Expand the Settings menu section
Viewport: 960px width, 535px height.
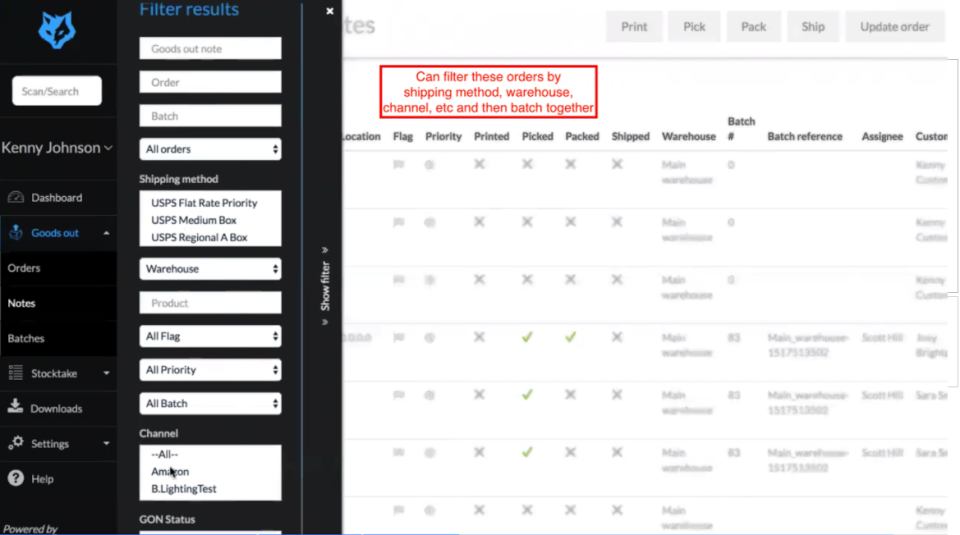tap(106, 443)
